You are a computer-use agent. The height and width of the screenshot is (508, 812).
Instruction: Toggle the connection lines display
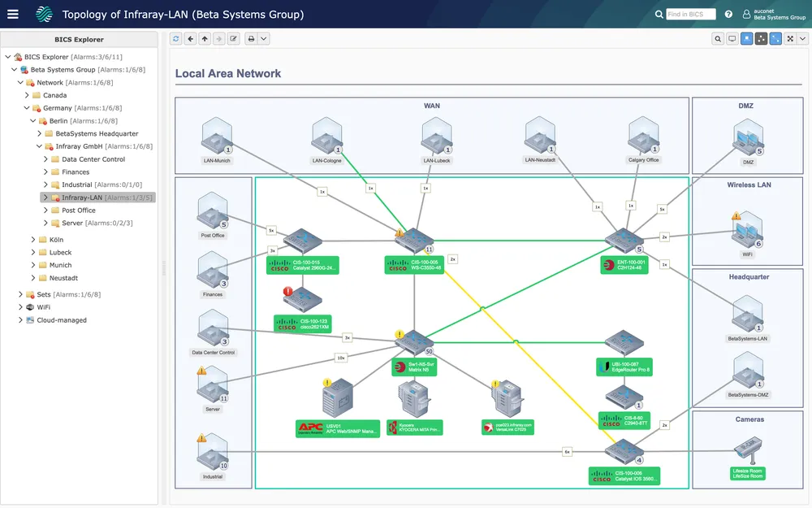[x=775, y=38]
